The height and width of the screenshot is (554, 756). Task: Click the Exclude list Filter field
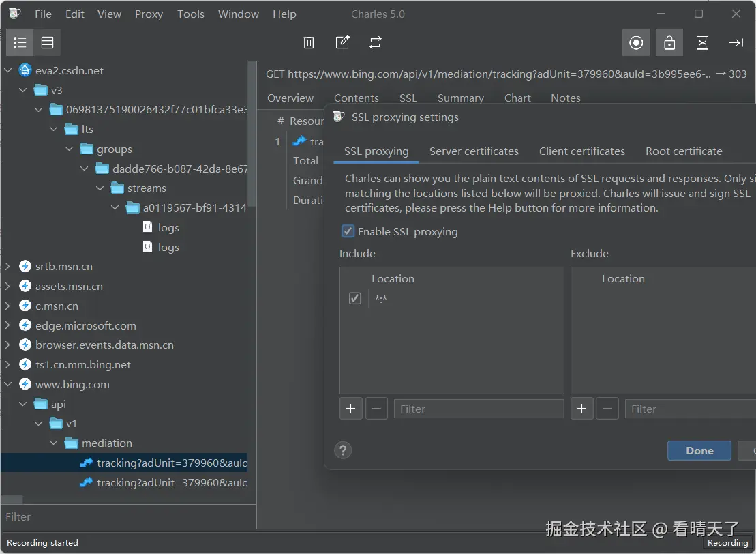691,409
